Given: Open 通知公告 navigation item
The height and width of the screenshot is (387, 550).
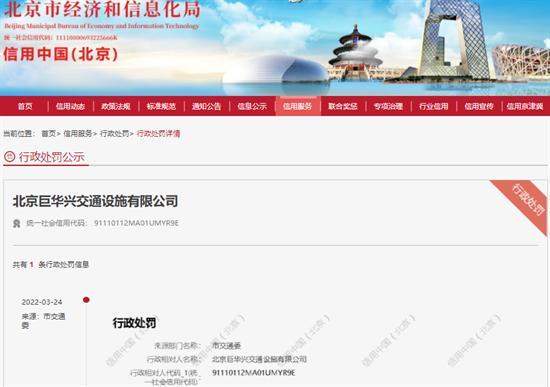Looking at the screenshot, I should 206,106.
